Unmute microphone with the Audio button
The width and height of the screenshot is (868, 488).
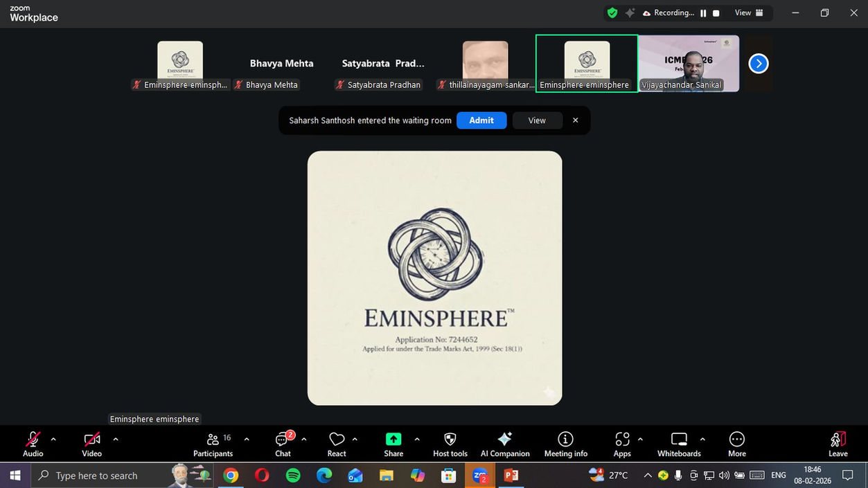coord(33,444)
